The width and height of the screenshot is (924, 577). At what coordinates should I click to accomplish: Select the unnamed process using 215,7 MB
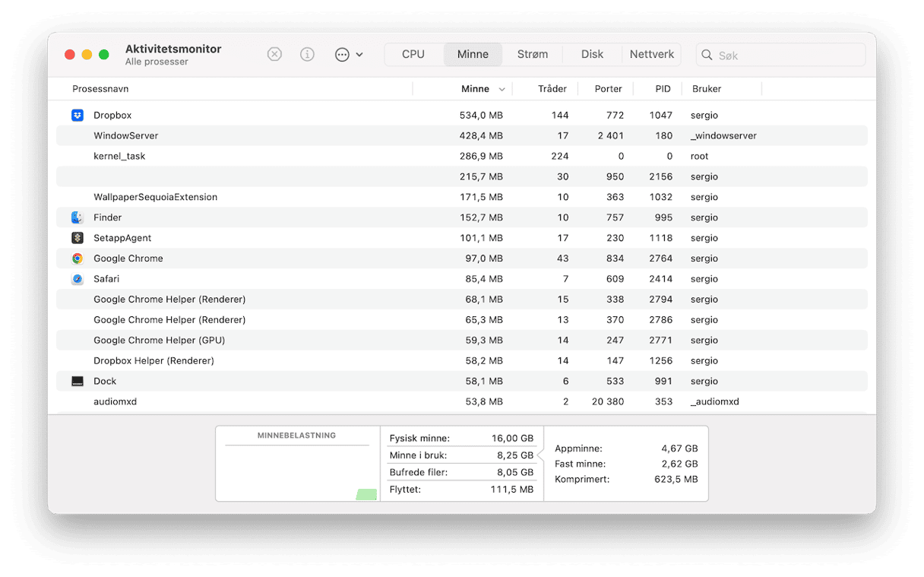pyautogui.click(x=462, y=177)
